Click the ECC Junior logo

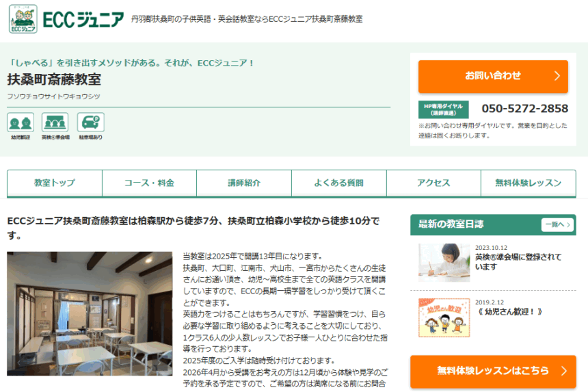(x=66, y=19)
